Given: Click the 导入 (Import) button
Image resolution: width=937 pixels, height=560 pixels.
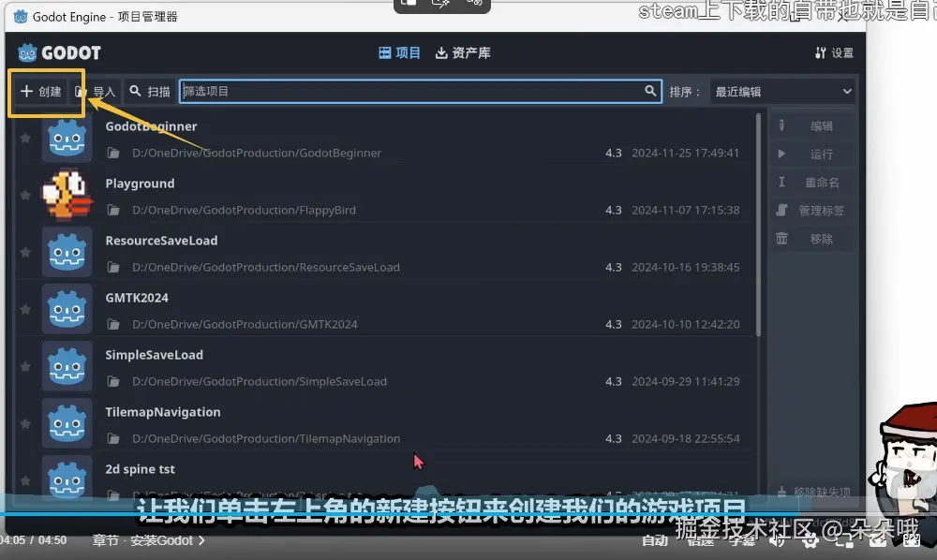Looking at the screenshot, I should (x=95, y=92).
